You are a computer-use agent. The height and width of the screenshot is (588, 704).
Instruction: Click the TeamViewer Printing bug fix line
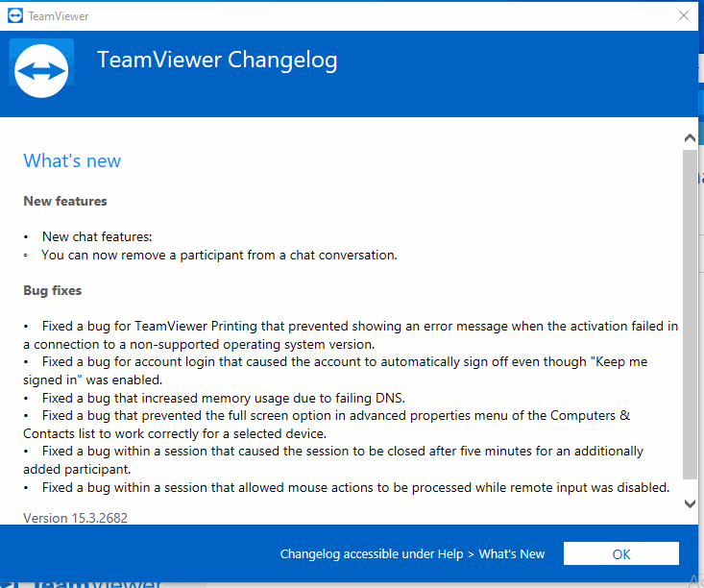(x=351, y=335)
